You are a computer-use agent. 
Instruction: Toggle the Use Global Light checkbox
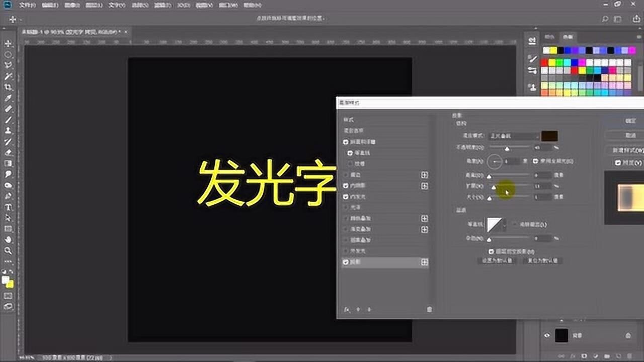pos(536,161)
